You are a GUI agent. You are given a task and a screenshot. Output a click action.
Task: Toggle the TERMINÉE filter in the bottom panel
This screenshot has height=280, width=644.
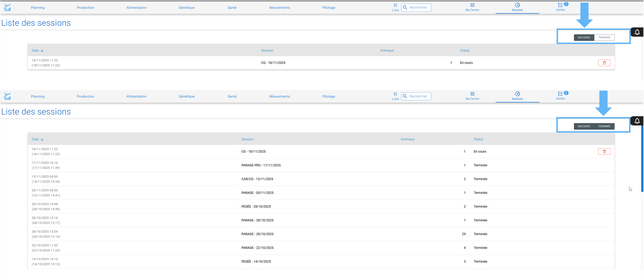604,126
